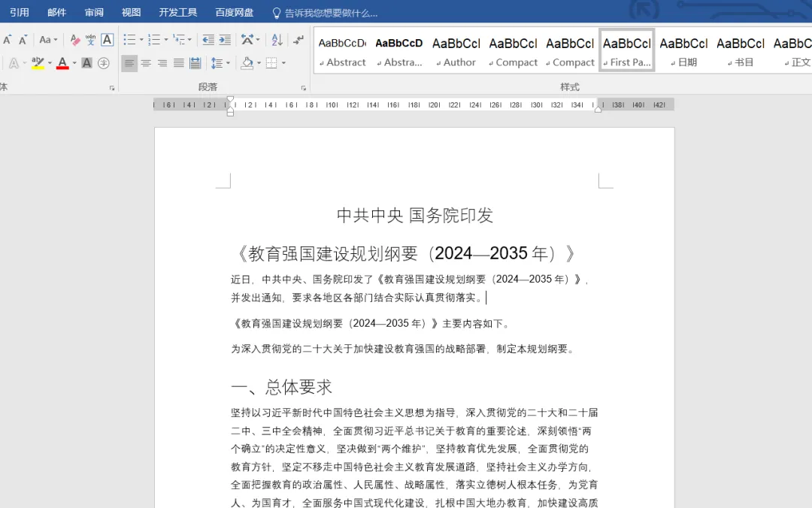
Task: Open the Font dialog launcher
Action: 112,89
